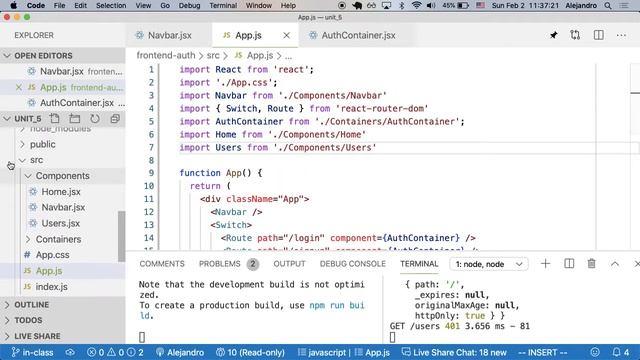The image size is (640, 360).
Task: Click 'npm run bui' link in terminal
Action: 337,305
